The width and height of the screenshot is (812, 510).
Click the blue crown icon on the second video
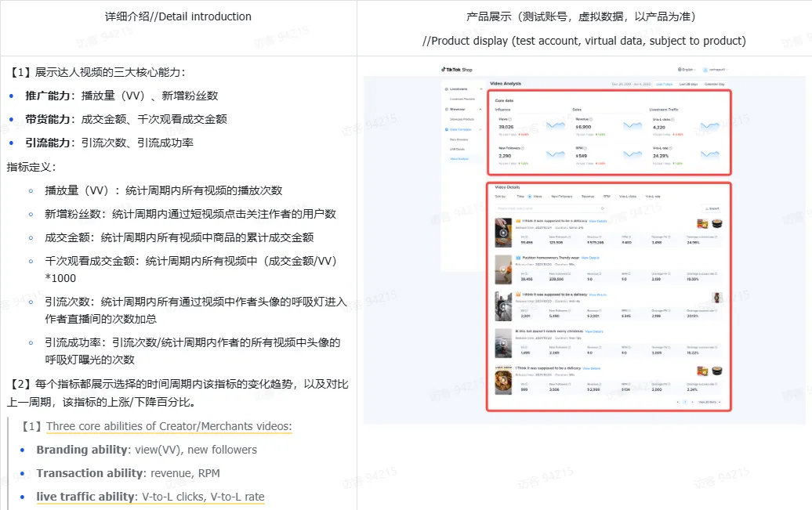518,258
